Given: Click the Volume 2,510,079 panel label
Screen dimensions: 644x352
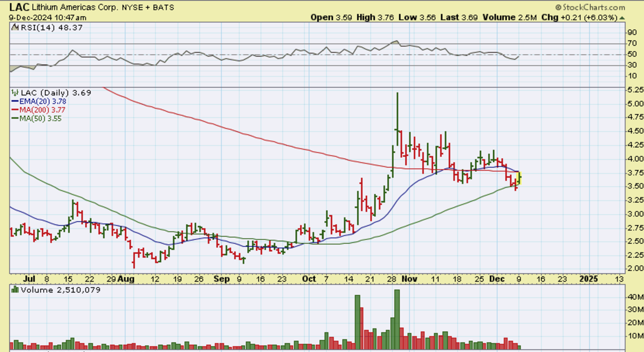Looking at the screenshot, I should click(60, 290).
